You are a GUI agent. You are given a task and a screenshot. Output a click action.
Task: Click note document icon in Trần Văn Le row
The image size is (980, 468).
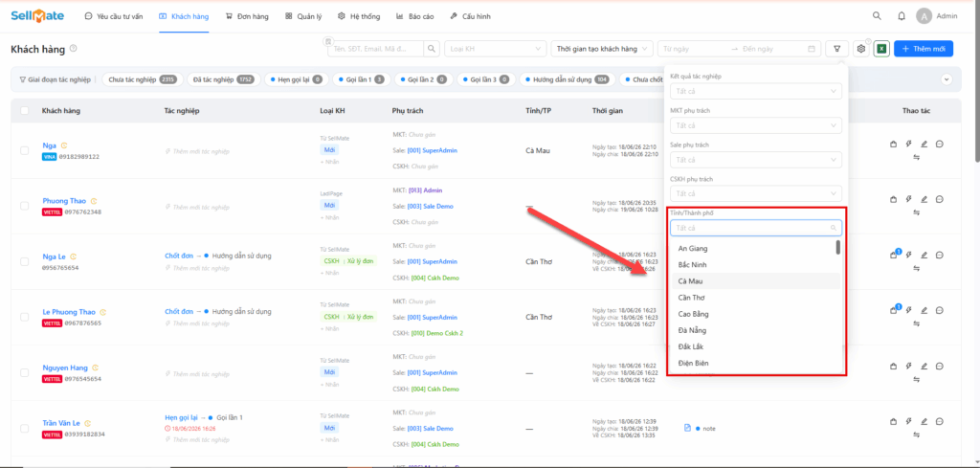(687, 428)
